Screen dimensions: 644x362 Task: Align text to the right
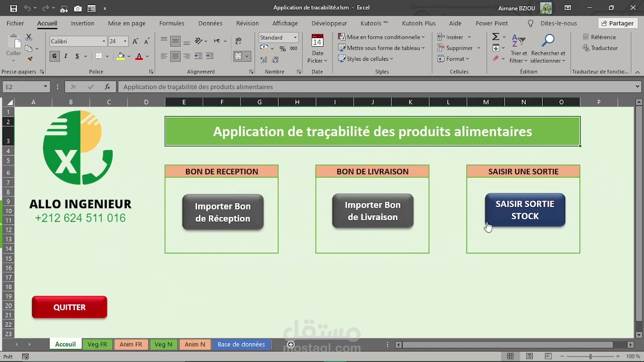pos(187,56)
